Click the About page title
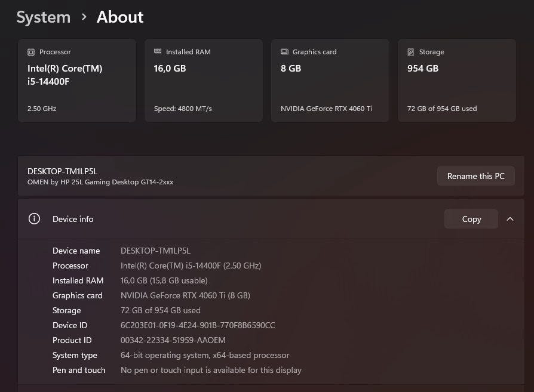Image resolution: width=534 pixels, height=392 pixels. [x=120, y=17]
